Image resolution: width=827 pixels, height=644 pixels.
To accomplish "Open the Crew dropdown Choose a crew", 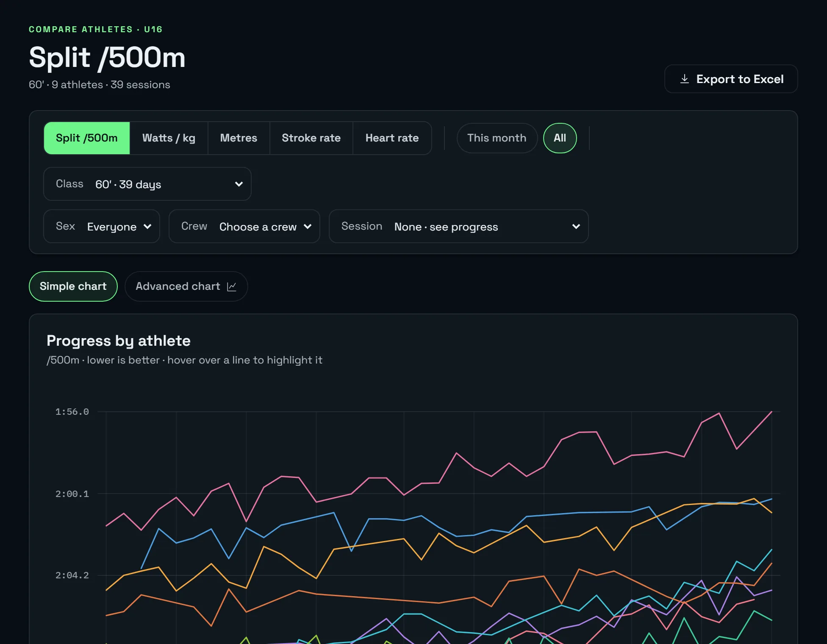I will 244,226.
